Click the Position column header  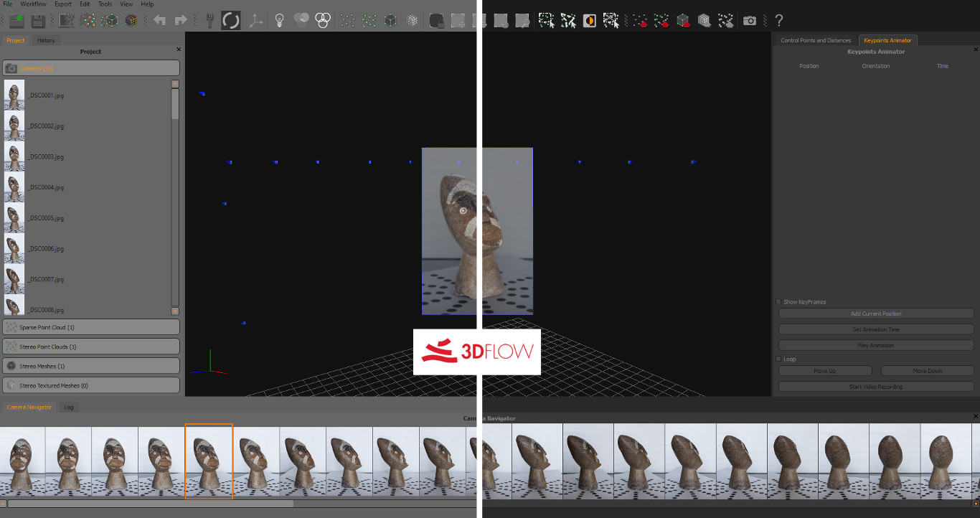(x=809, y=66)
